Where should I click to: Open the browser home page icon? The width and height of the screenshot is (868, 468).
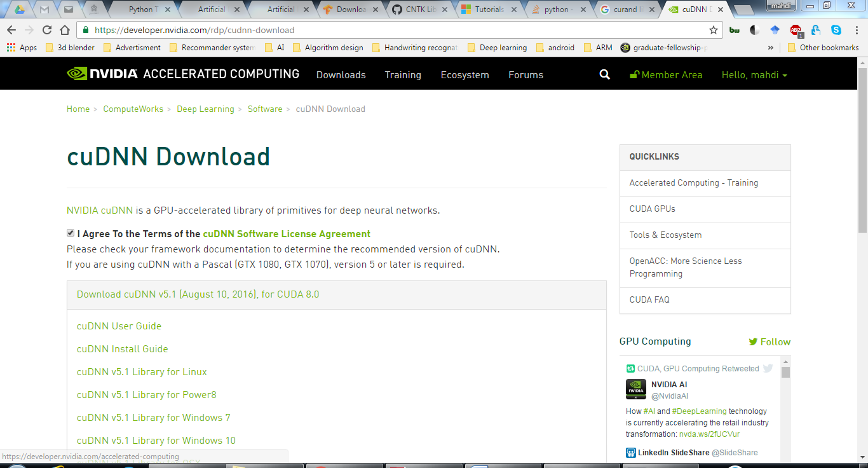tap(65, 30)
